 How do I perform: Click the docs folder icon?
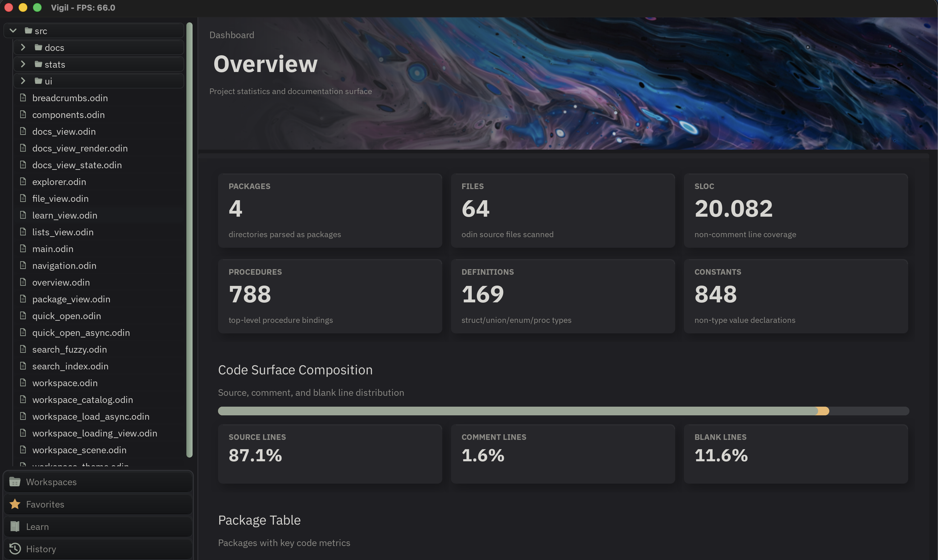[38, 47]
